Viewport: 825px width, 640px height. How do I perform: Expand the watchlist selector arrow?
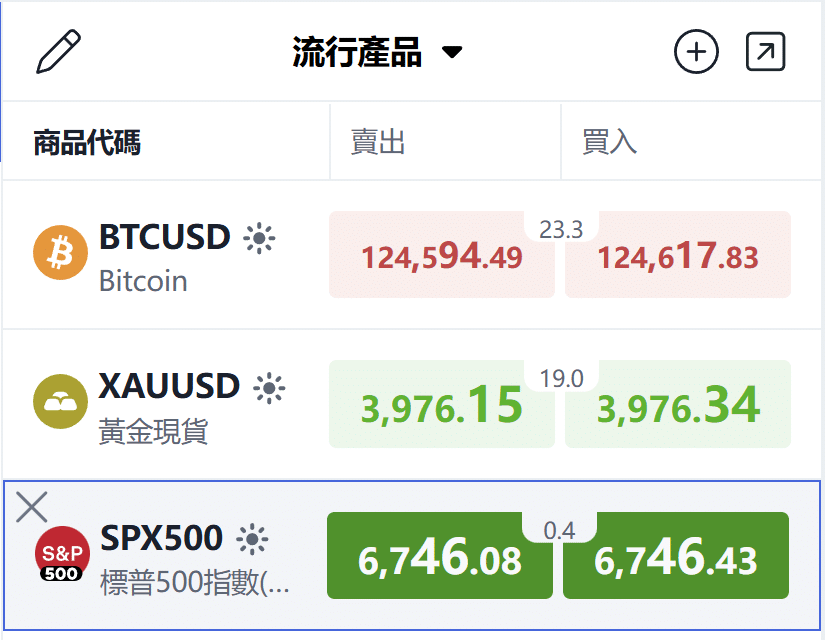(450, 52)
